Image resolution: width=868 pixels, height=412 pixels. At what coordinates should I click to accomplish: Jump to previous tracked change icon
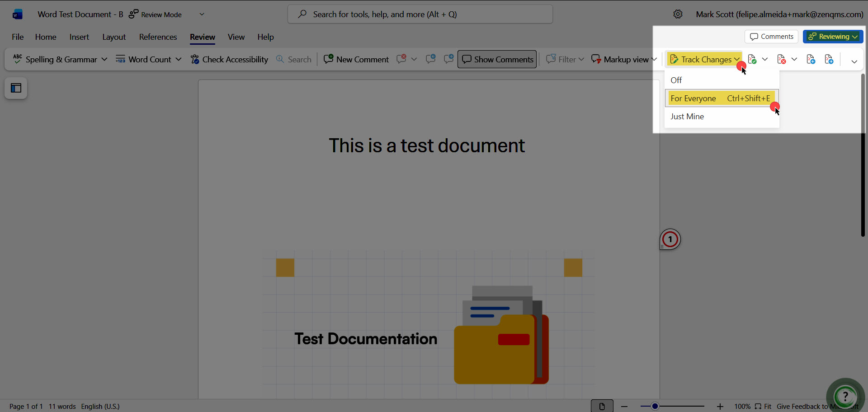(811, 59)
